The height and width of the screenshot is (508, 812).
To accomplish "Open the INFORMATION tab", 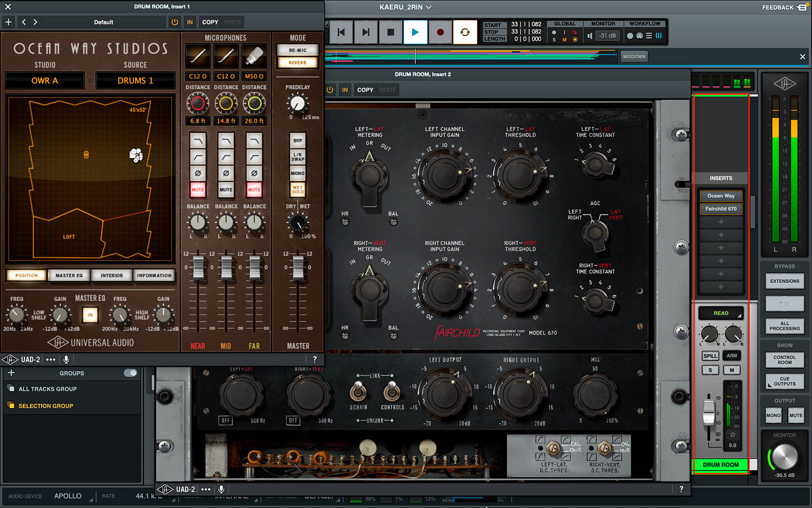I will [154, 275].
